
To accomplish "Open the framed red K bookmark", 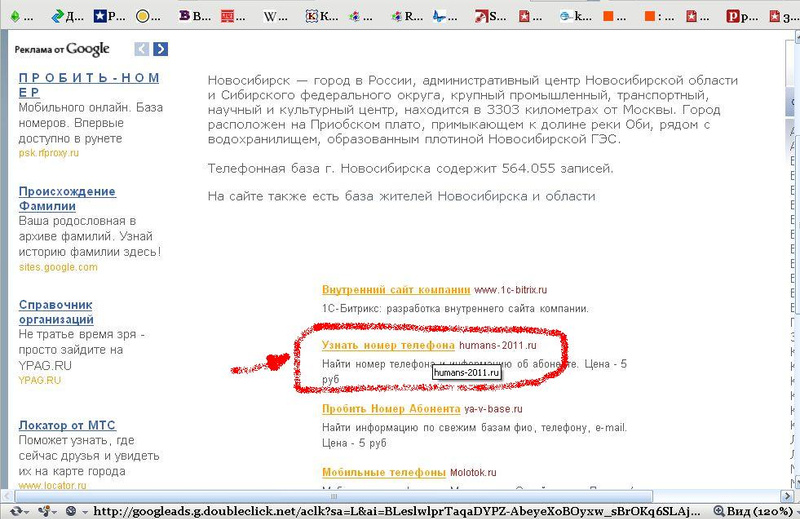I will (322, 17).
